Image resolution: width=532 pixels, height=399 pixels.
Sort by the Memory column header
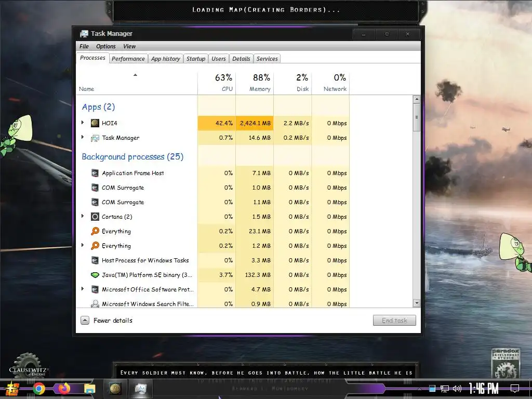point(255,83)
